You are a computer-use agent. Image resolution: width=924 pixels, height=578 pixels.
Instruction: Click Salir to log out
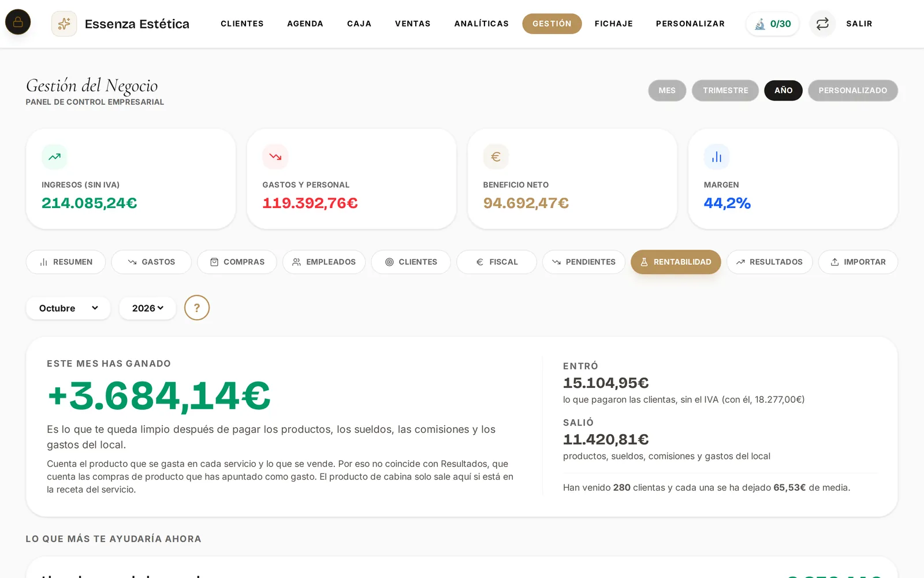point(859,24)
